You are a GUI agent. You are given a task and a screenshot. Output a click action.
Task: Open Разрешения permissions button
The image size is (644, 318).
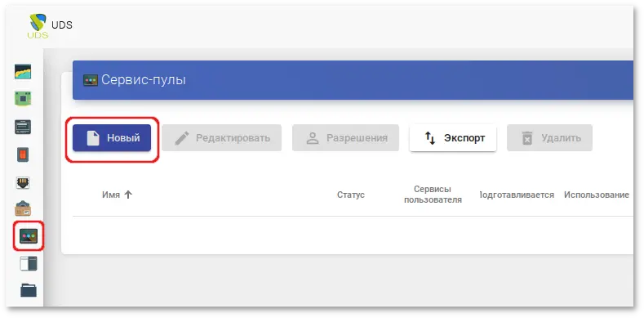coord(345,138)
